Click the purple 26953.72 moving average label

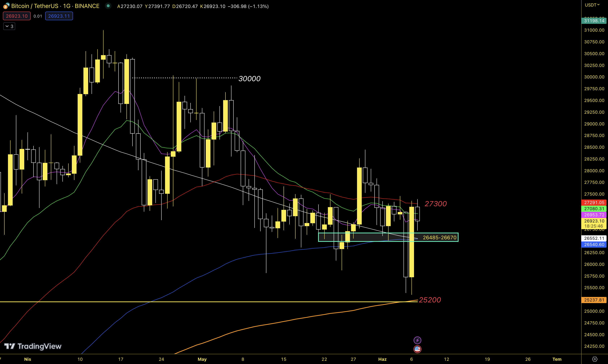(594, 215)
